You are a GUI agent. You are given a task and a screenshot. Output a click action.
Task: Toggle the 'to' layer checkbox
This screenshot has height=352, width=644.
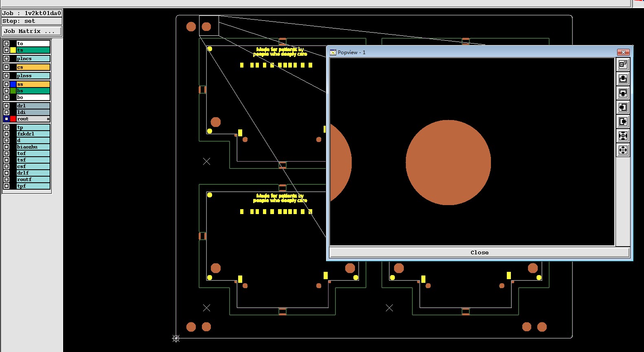point(7,44)
